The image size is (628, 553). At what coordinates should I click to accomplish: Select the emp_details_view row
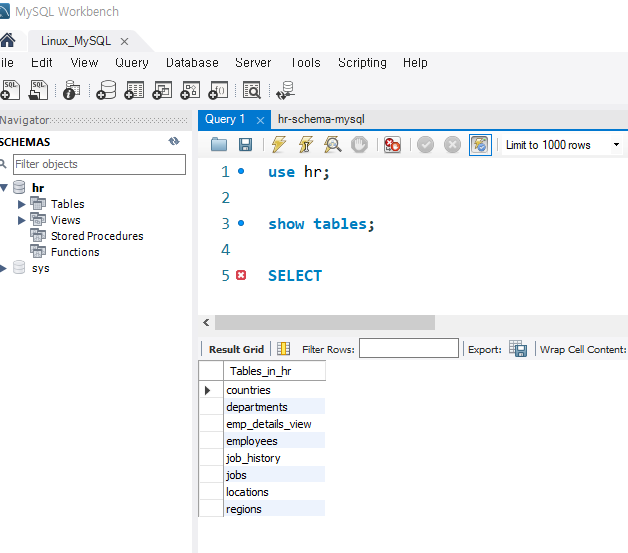click(274, 424)
